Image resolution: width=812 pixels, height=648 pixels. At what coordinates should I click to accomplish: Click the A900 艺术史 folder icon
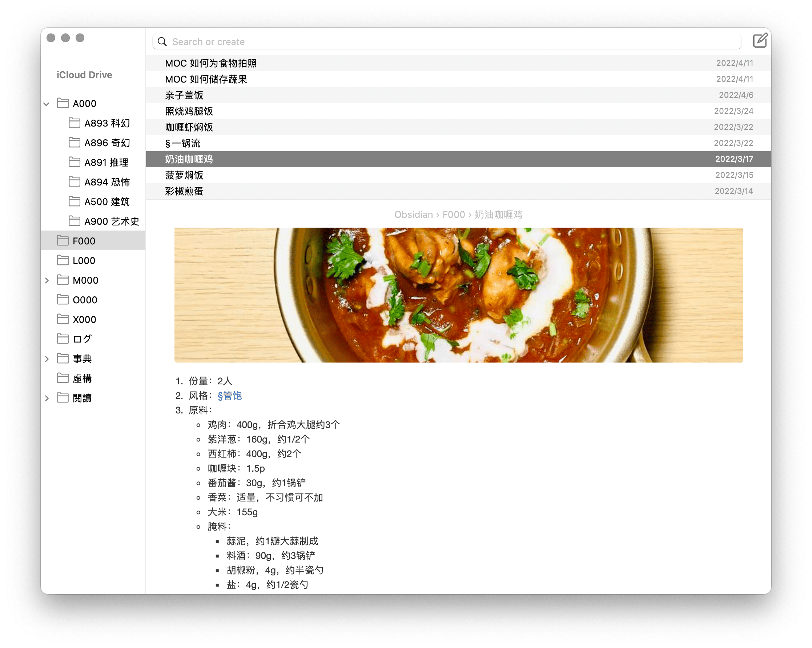tap(75, 220)
